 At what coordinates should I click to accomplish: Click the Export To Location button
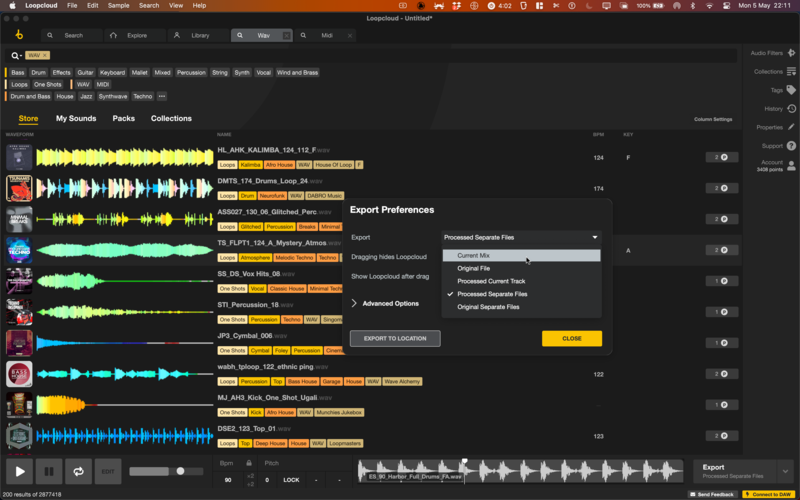click(395, 339)
